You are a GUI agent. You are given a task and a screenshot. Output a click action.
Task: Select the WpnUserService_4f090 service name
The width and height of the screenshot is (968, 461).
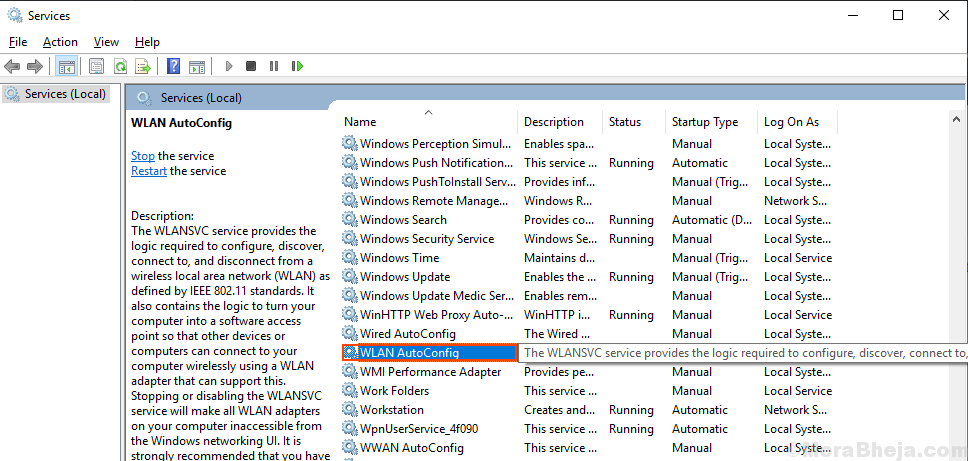[x=419, y=429]
